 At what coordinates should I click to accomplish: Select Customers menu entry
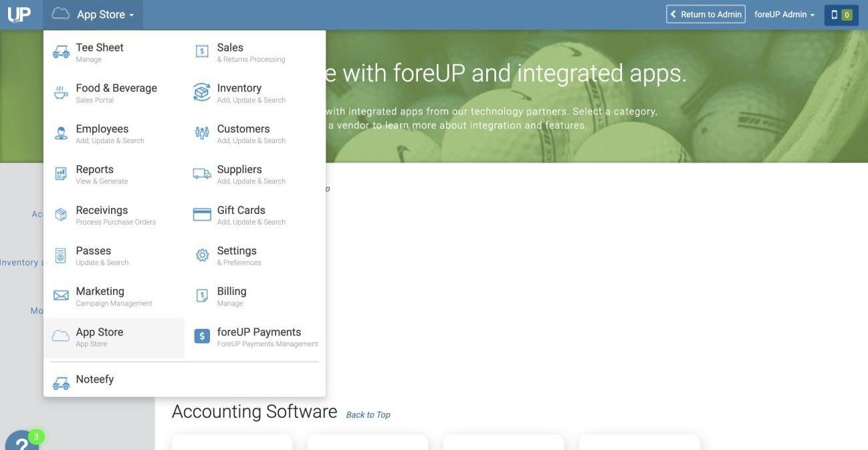pos(255,134)
